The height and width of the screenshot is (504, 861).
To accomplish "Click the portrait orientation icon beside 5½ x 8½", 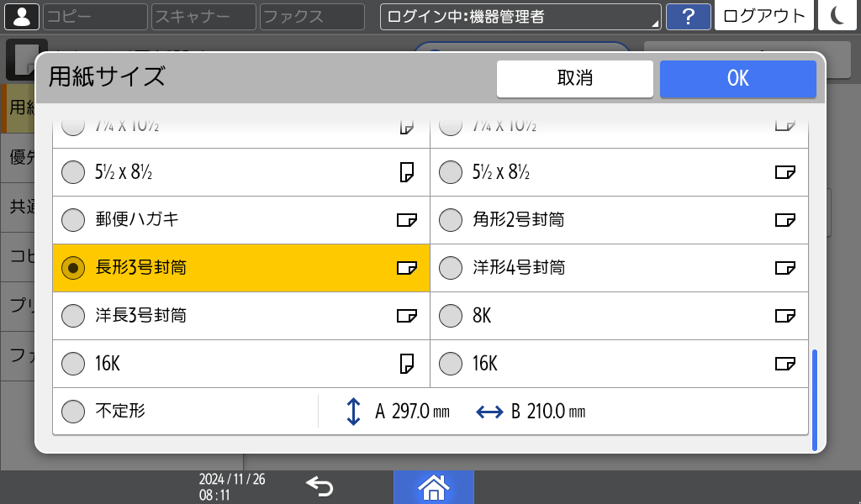I will (x=407, y=171).
